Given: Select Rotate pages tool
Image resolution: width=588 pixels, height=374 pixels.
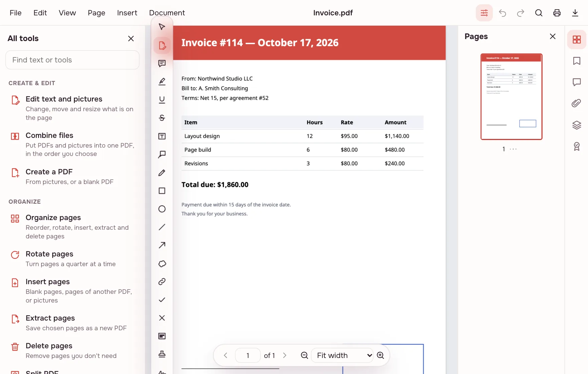Looking at the screenshot, I should click(72, 258).
